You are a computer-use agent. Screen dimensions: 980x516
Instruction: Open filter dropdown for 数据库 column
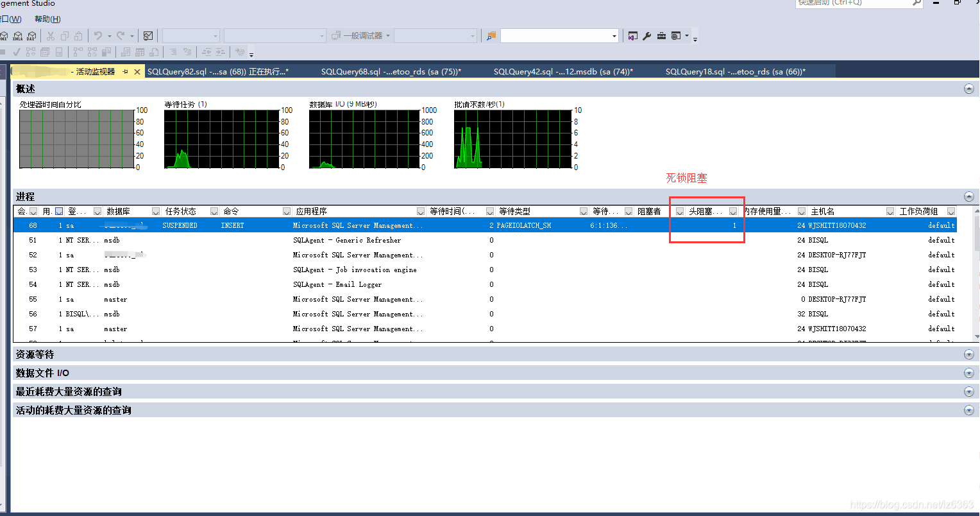pyautogui.click(x=155, y=211)
